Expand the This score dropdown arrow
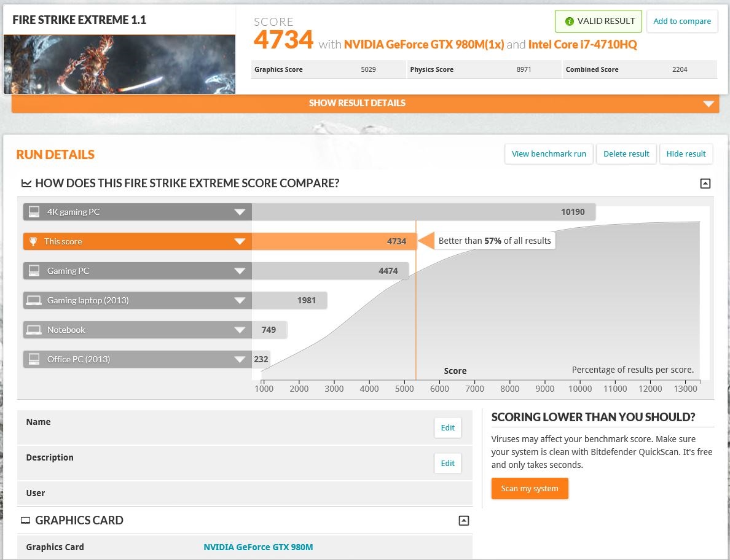Image resolution: width=730 pixels, height=560 pixels. 240,241
